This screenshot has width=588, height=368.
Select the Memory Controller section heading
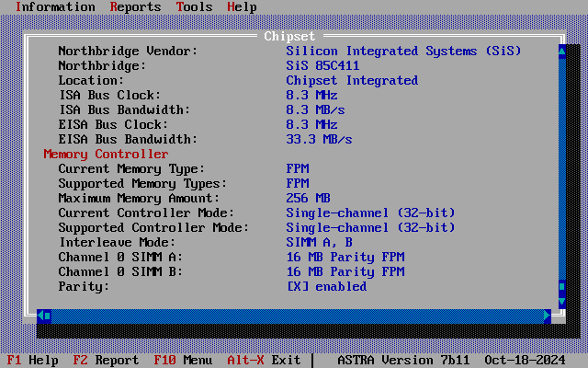click(106, 154)
